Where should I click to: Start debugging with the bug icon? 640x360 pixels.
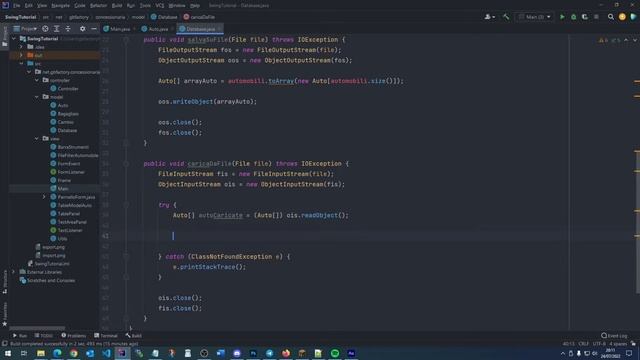point(573,17)
